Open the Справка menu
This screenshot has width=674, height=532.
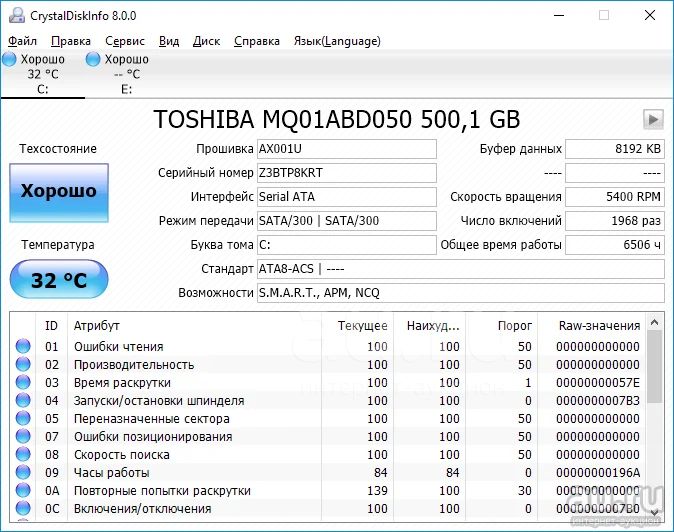(x=257, y=41)
